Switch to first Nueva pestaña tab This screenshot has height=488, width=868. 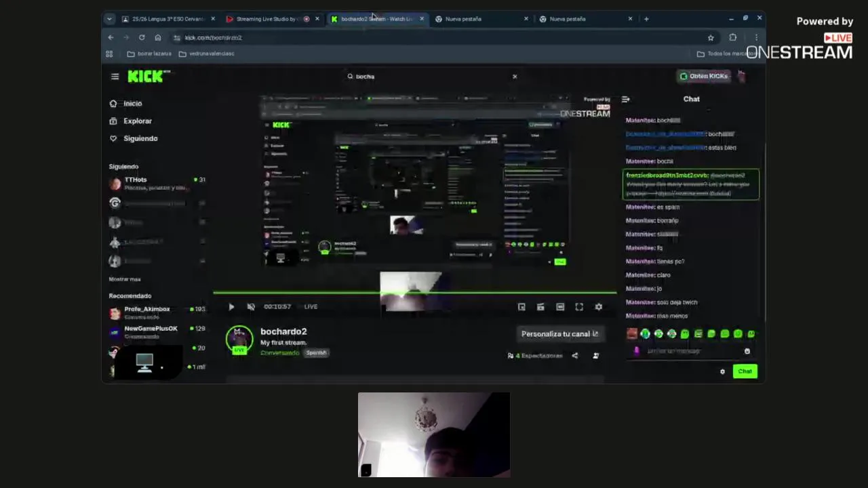click(481, 19)
